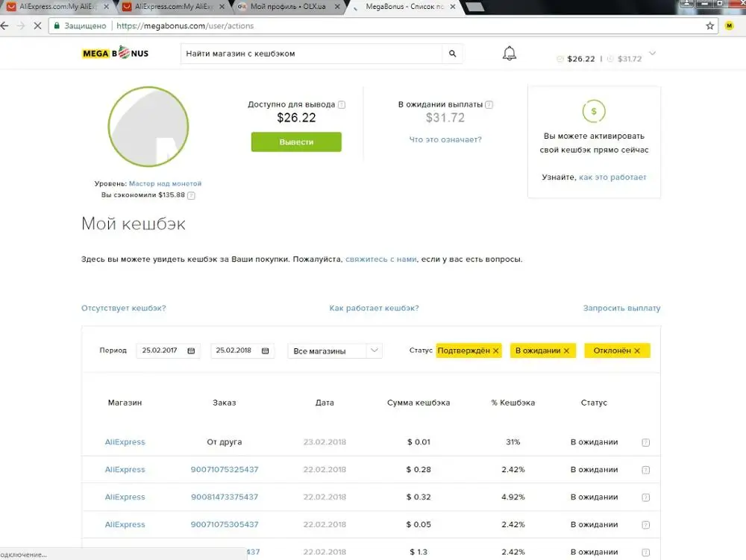
Task: Click the browser back arrow
Action: 4,25
